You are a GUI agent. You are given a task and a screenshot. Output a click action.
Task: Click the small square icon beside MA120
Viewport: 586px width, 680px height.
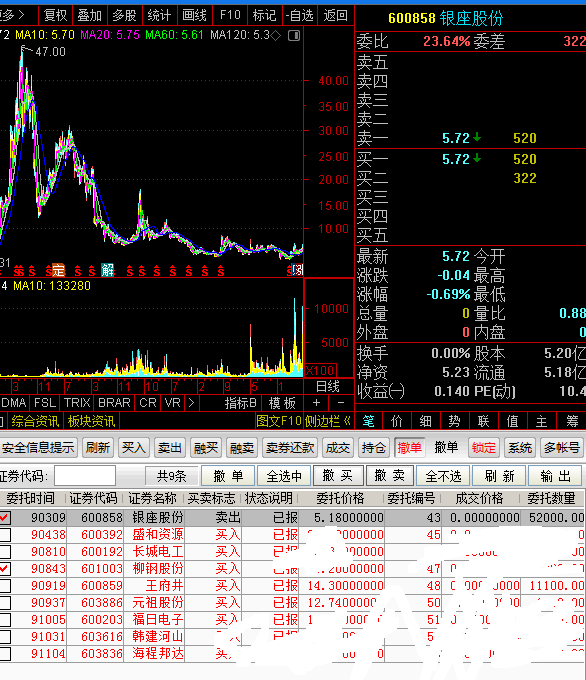point(294,36)
